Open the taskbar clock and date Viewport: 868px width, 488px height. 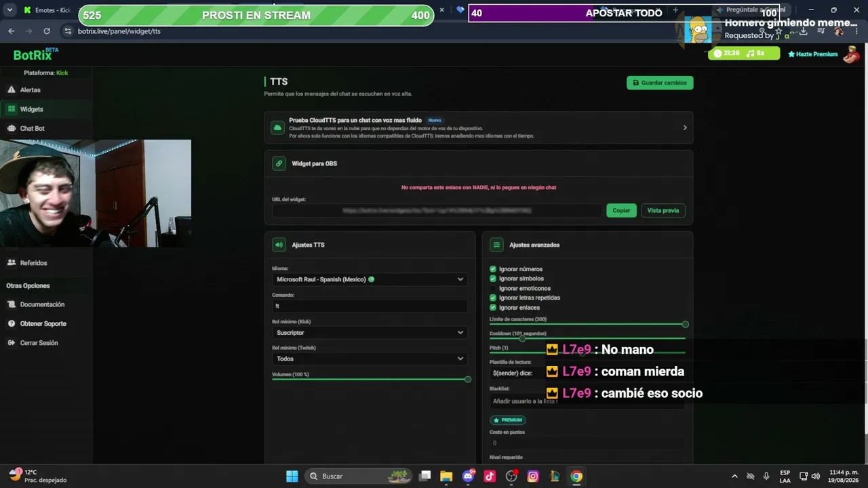click(x=844, y=476)
